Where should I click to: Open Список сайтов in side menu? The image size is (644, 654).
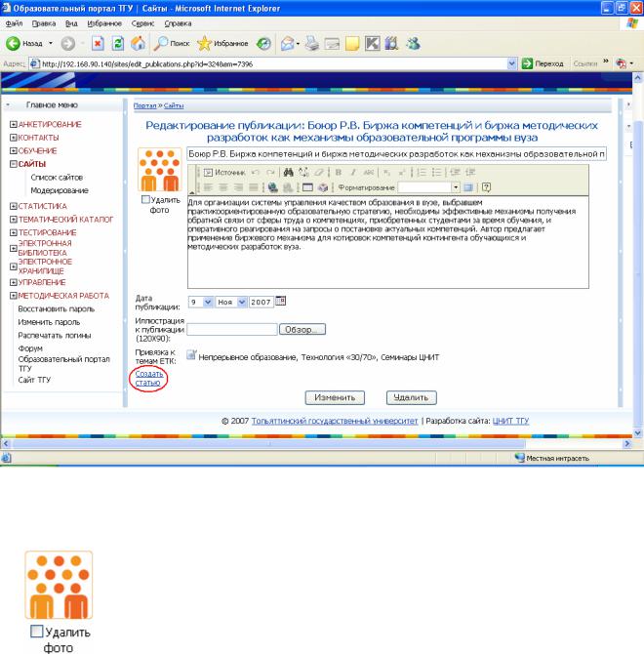(57, 178)
